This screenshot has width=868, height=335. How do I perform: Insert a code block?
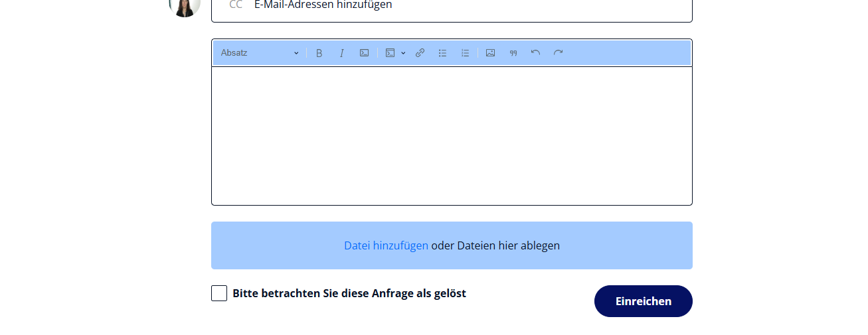[x=391, y=53]
